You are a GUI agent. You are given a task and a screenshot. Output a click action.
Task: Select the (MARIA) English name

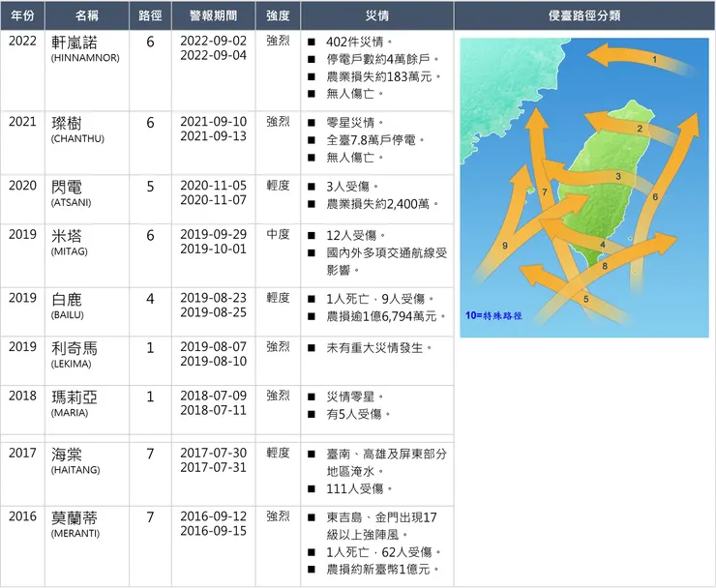[x=70, y=413]
